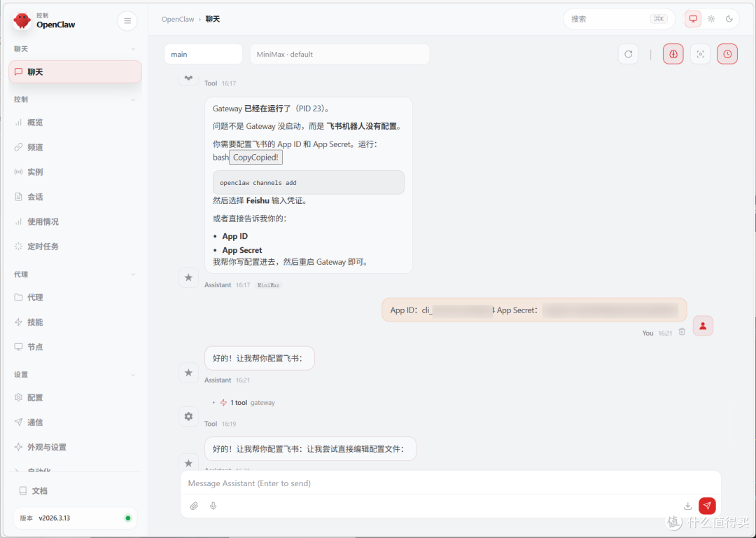
Task: Open the 会话 sessions page
Action: 75,197
